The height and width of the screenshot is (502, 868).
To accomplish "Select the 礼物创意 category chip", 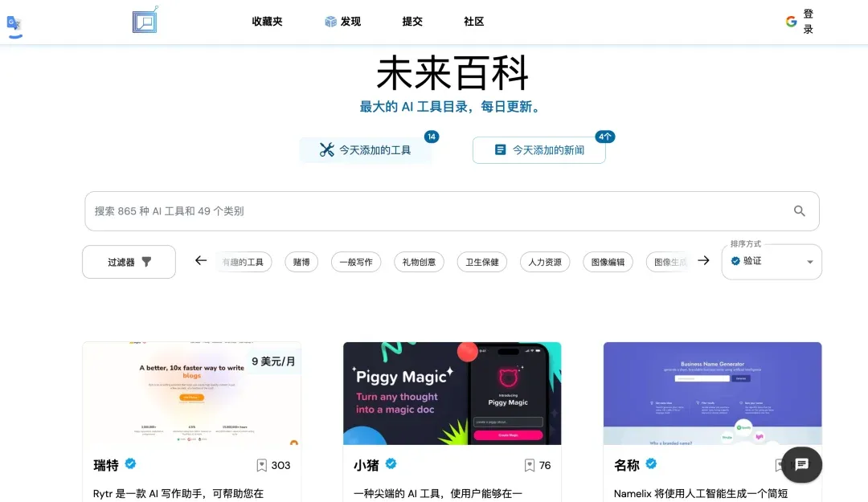I will [x=419, y=262].
